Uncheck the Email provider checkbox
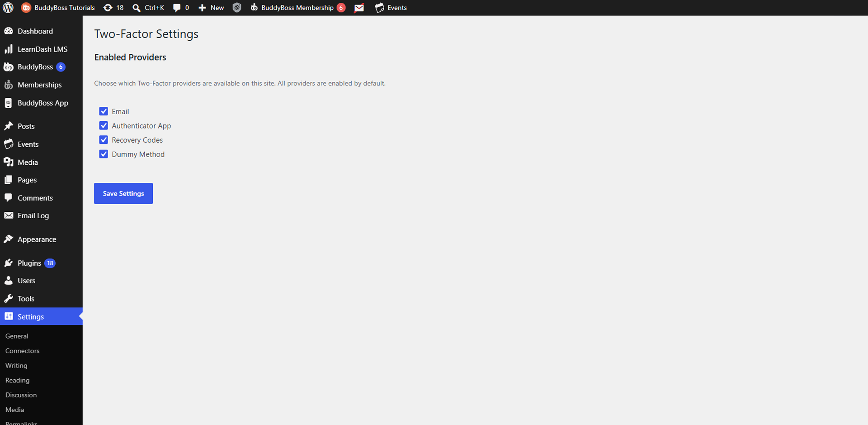Image resolution: width=868 pixels, height=425 pixels. click(104, 111)
